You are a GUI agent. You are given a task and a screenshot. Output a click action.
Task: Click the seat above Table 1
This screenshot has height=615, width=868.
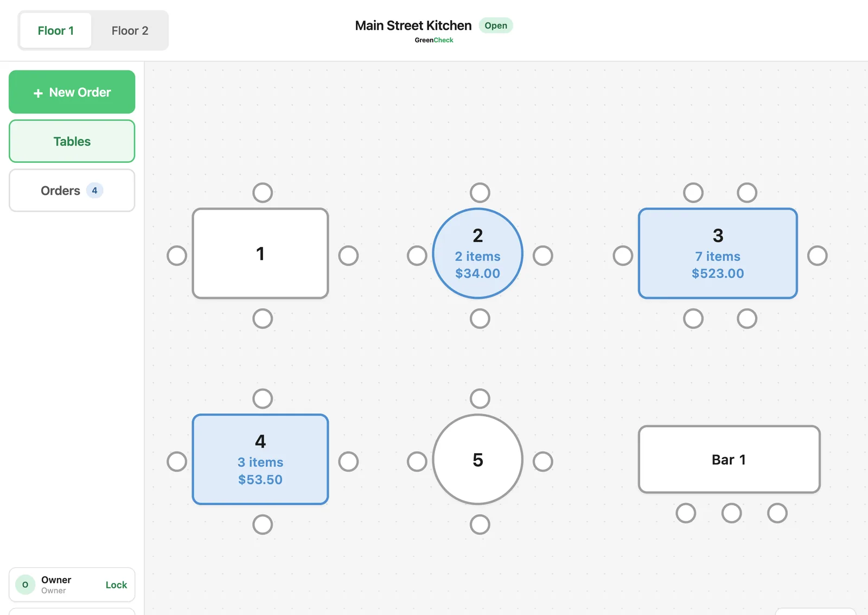(x=263, y=193)
